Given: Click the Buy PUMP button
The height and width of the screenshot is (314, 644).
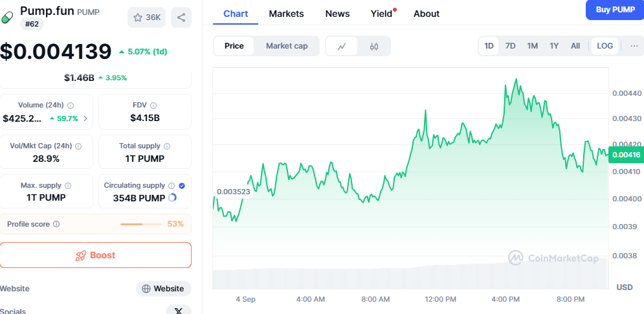Looking at the screenshot, I should pyautogui.click(x=614, y=10).
